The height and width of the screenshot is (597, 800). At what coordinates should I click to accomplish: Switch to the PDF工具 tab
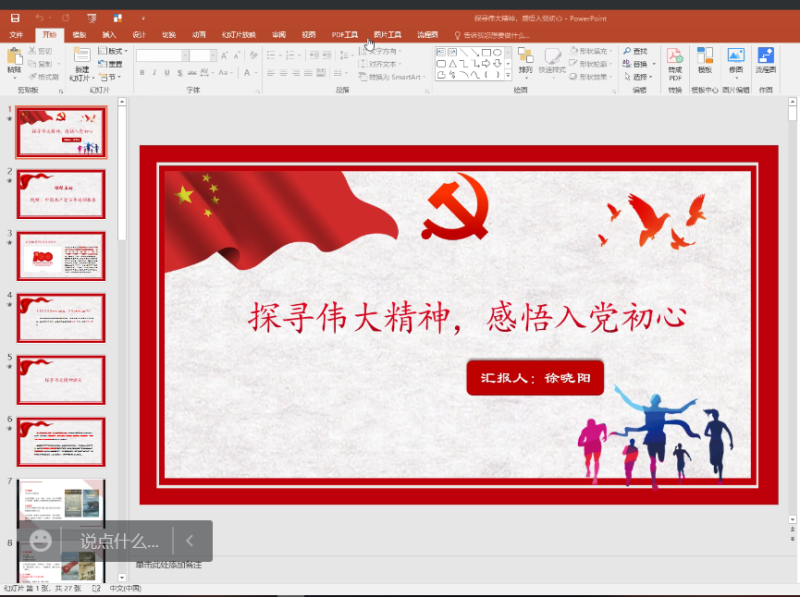tap(344, 35)
